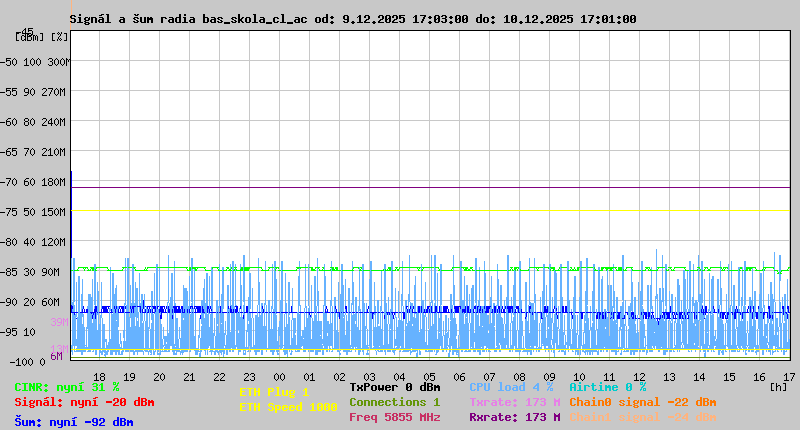The height and width of the screenshot is (430, 800).
Task: Click the 'CPU load 4 %' legend text
Action: tap(511, 387)
